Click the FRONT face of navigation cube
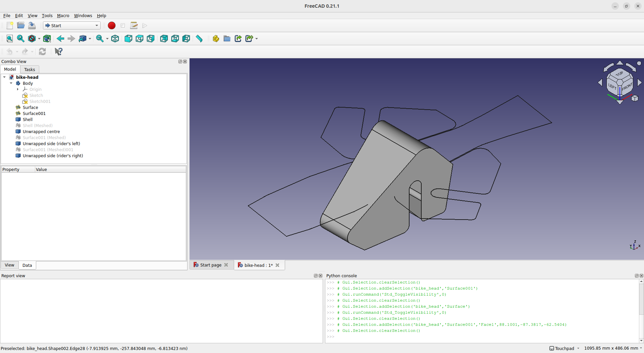 pos(627,86)
